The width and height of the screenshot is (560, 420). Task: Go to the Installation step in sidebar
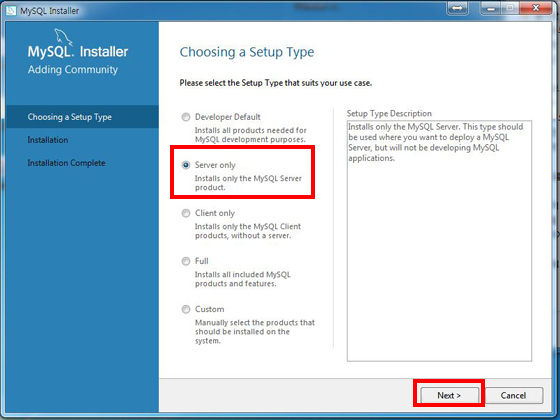click(x=48, y=140)
